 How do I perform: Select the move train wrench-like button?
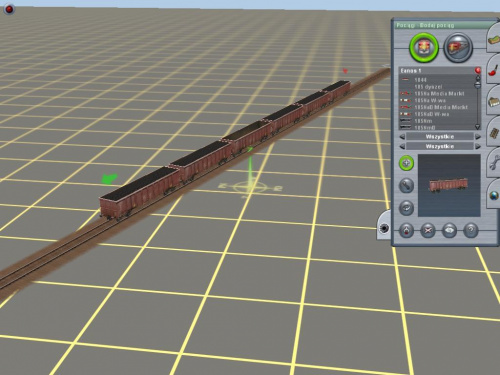point(406,186)
